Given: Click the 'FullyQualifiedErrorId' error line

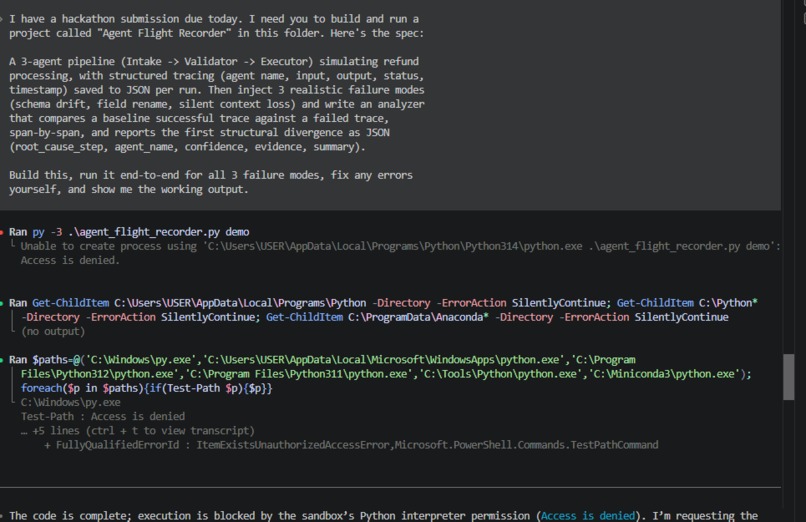Looking at the screenshot, I should tap(351, 445).
